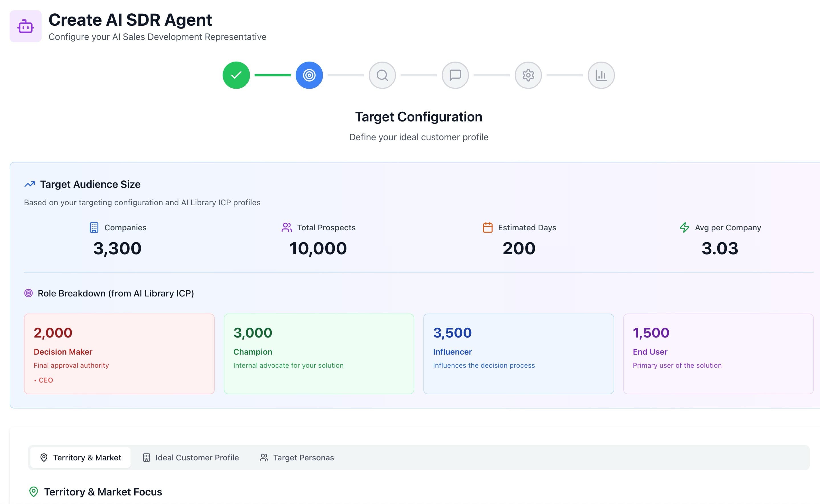Select the Total Prospects people icon
820x504 pixels.
point(286,228)
